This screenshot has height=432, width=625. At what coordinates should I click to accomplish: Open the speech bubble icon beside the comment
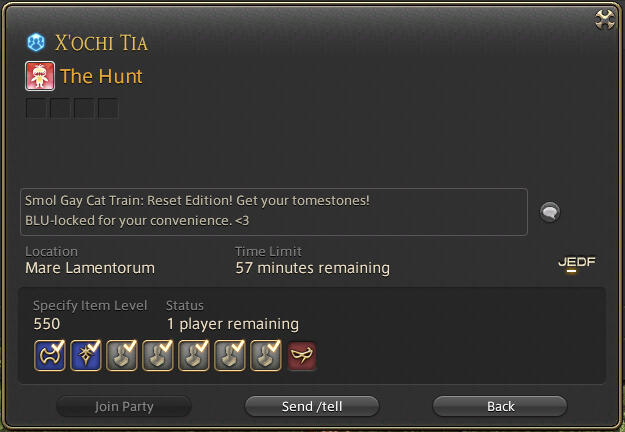click(x=550, y=212)
